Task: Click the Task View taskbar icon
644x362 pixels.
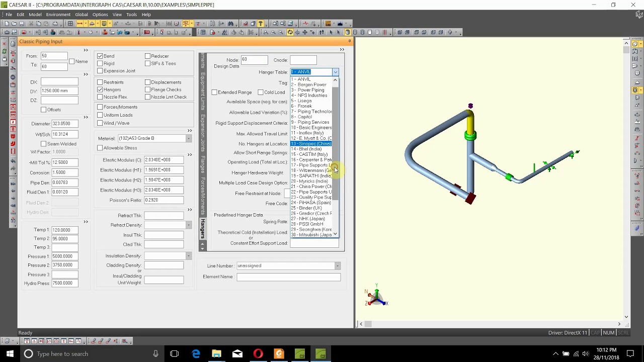Action: (175, 354)
